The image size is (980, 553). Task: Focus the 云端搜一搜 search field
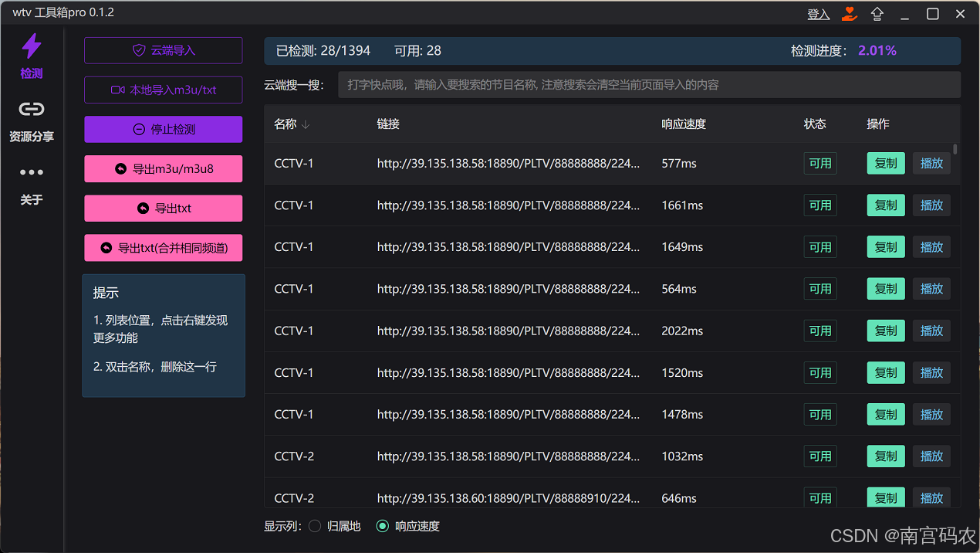point(649,84)
